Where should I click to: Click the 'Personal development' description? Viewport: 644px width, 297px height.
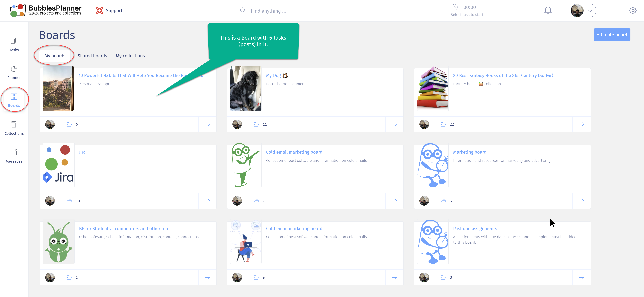pyautogui.click(x=97, y=84)
